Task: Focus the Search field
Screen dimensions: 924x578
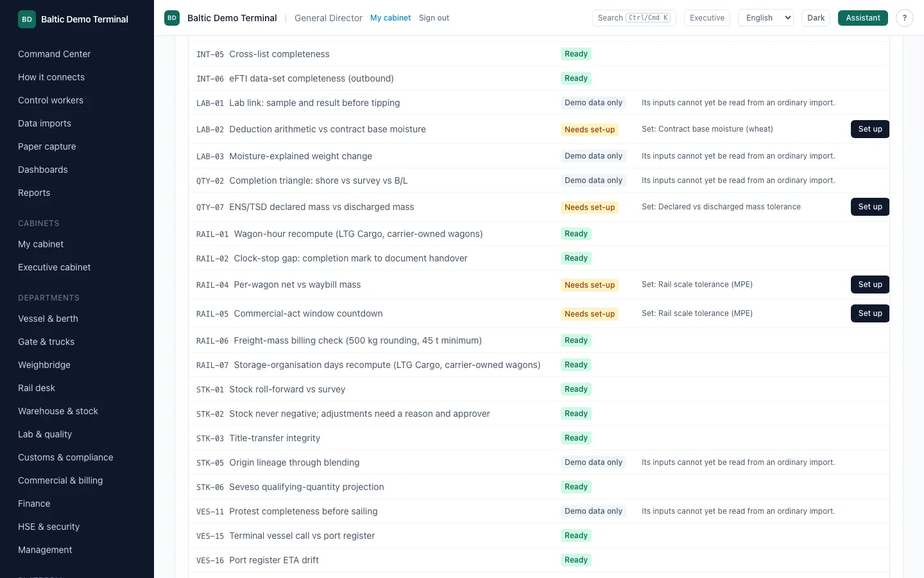Action: (634, 18)
